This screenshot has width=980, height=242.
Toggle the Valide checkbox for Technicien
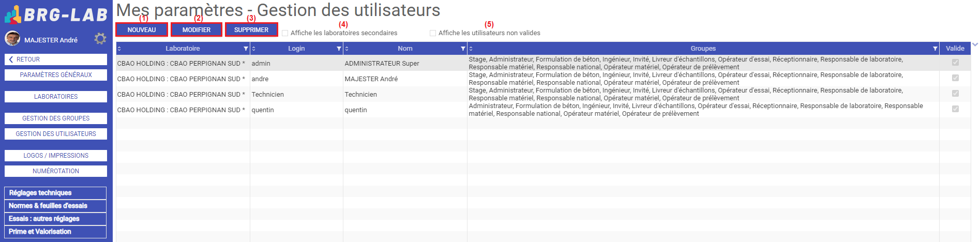(955, 94)
